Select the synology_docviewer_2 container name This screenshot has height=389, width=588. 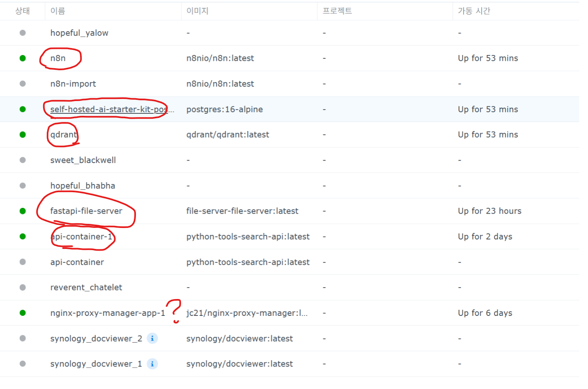96,338
